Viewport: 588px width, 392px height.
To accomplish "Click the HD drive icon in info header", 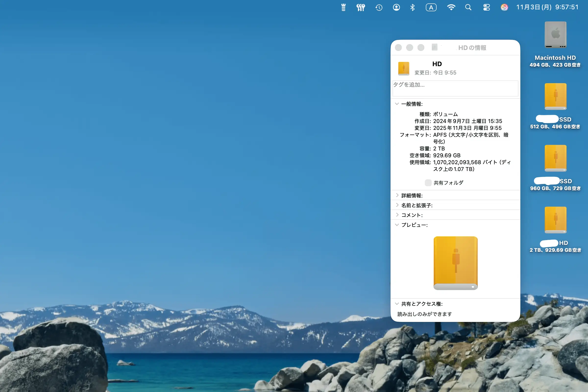I will click(x=404, y=68).
